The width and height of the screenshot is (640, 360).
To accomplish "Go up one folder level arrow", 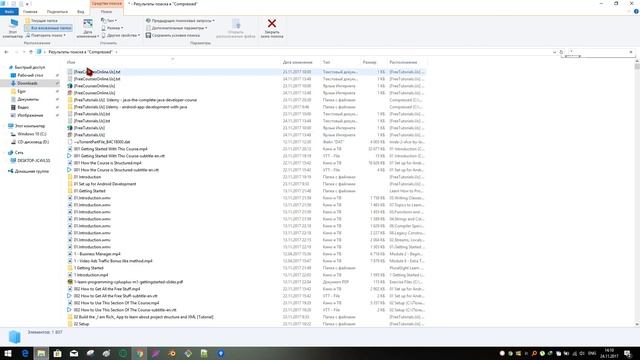I will point(31,52).
